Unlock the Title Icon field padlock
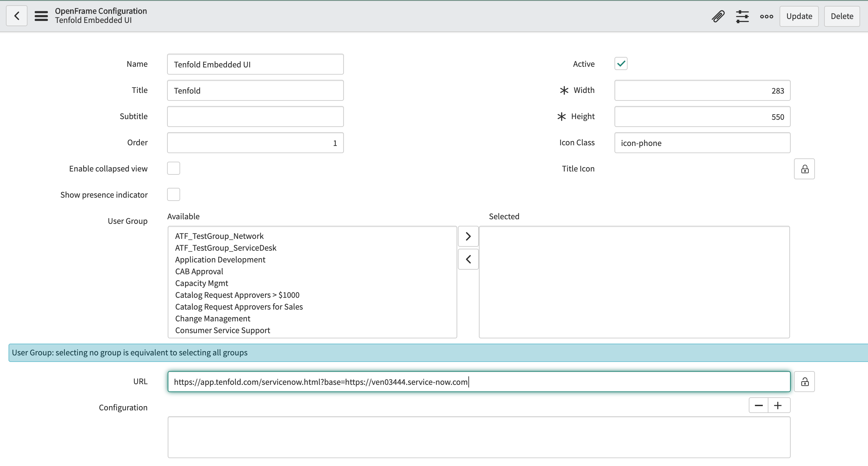 tap(804, 169)
